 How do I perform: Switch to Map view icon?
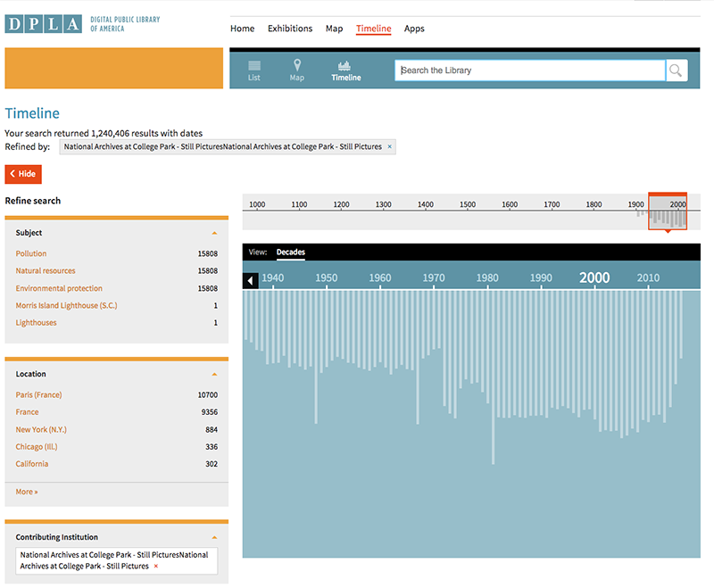coord(297,70)
